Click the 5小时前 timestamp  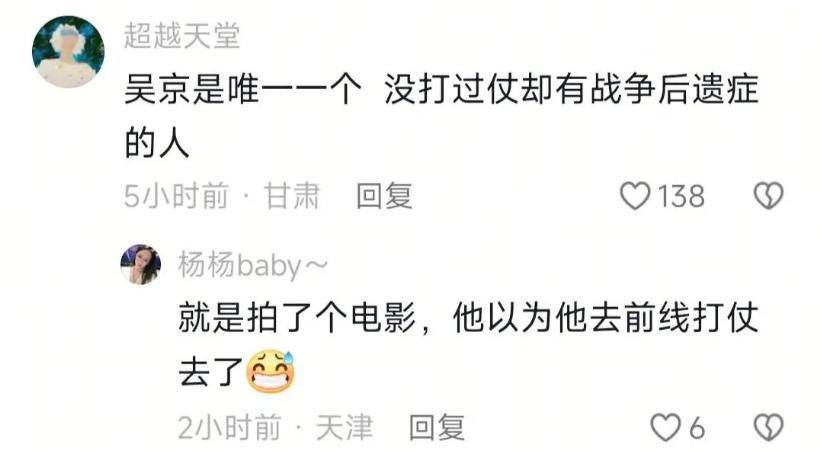click(x=177, y=196)
